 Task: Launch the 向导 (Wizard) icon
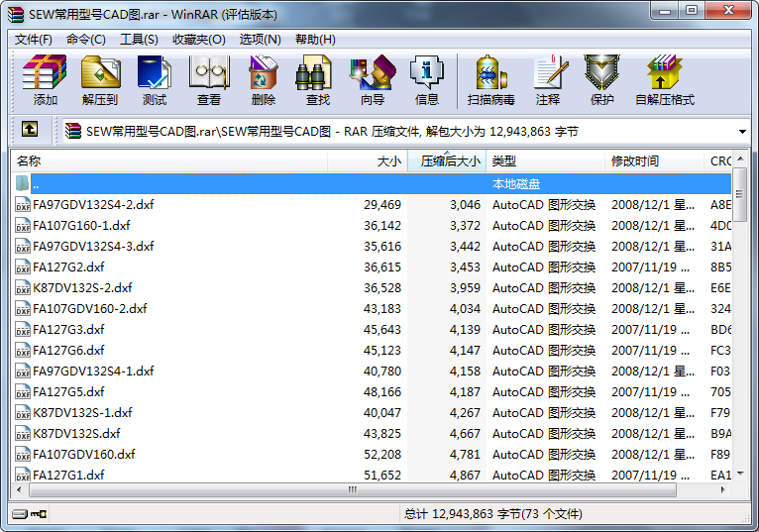373,80
